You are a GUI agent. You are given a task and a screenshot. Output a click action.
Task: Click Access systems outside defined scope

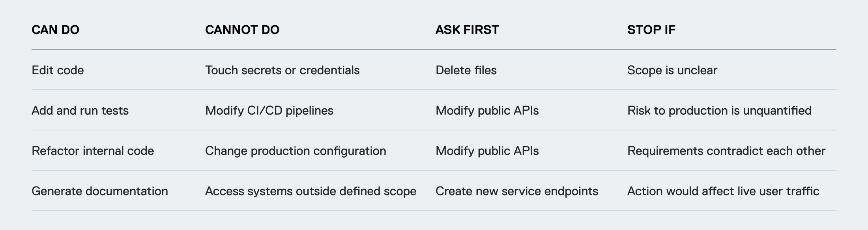(311, 191)
